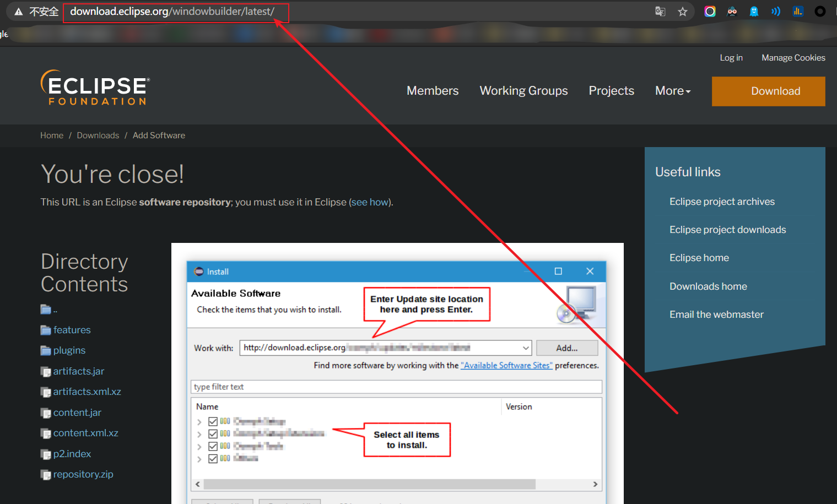
Task: Click the repository.zip file entry
Action: click(x=83, y=474)
